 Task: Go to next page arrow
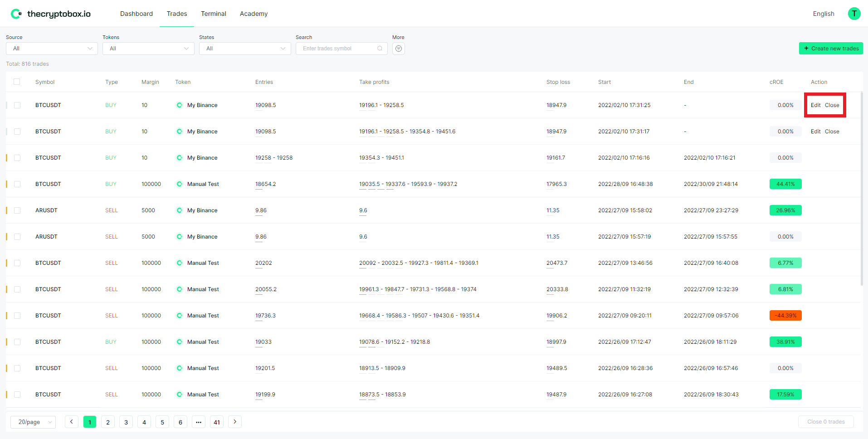tap(234, 422)
